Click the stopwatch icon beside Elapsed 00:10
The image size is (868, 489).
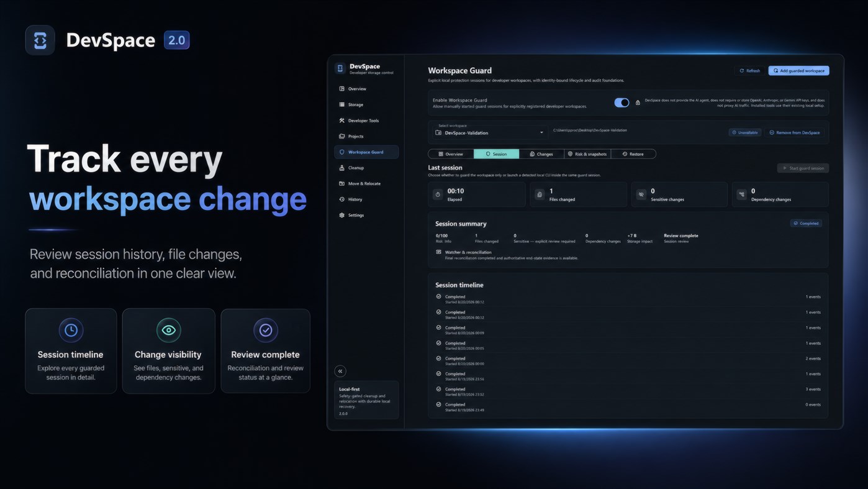438,194
